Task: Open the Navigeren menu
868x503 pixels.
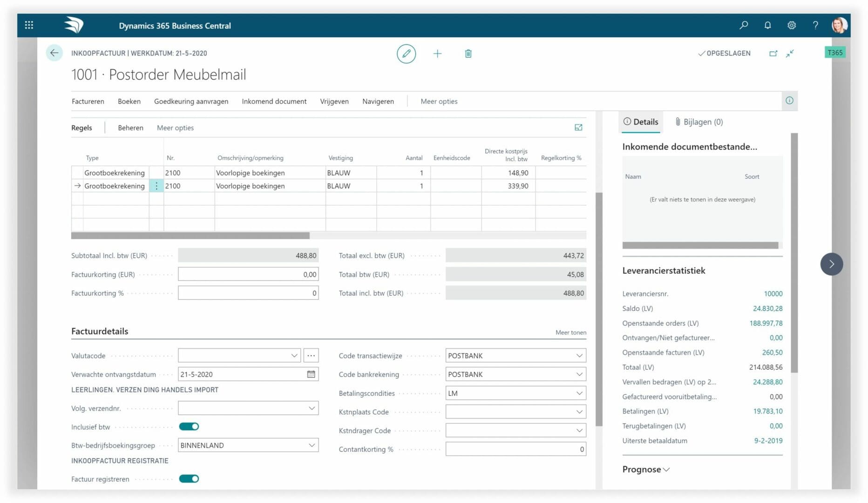Action: (378, 101)
